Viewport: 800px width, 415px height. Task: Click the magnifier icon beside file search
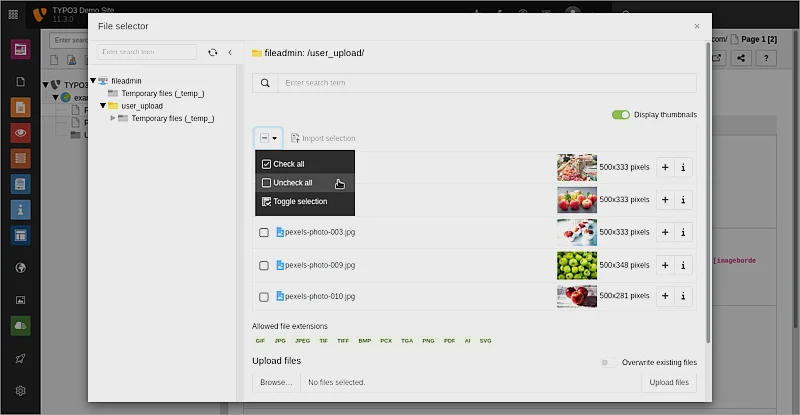[x=265, y=83]
